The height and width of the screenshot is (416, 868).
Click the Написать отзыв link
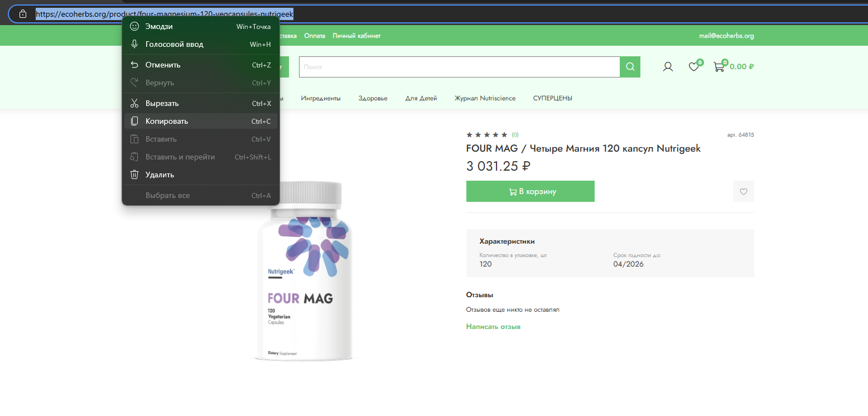click(x=493, y=327)
